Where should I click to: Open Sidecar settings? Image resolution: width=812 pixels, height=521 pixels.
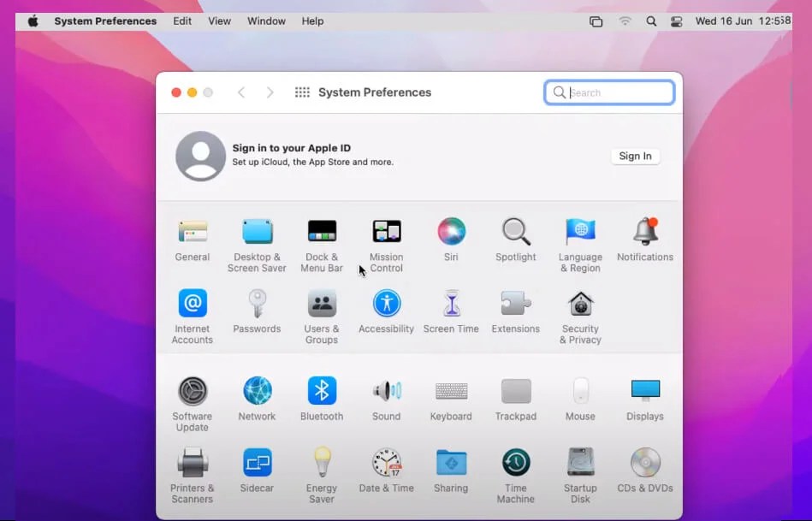257,463
